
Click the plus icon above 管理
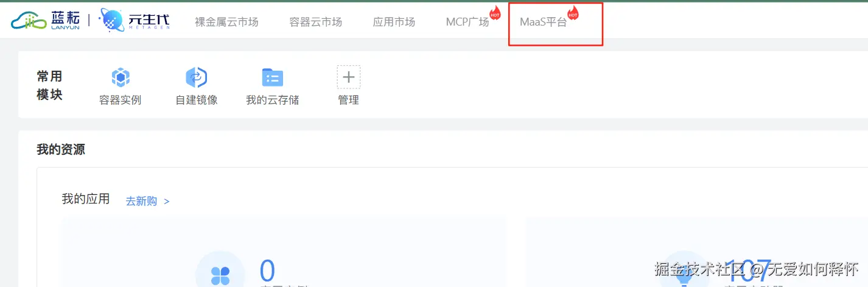[349, 77]
